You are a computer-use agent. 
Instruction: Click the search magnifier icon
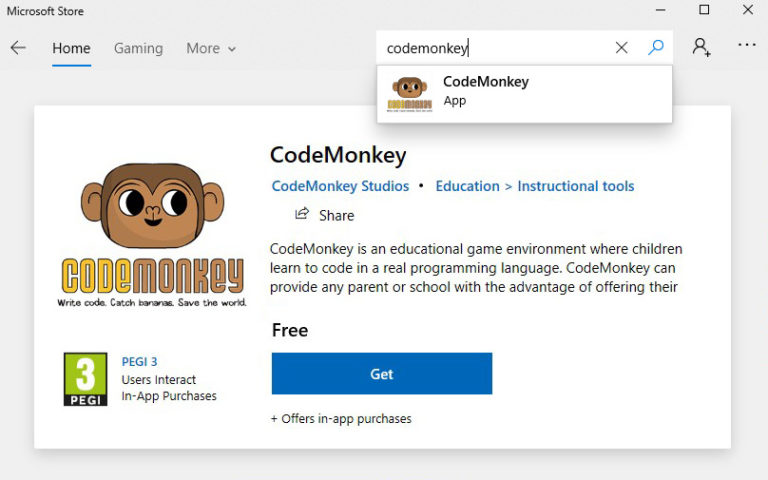pos(656,48)
